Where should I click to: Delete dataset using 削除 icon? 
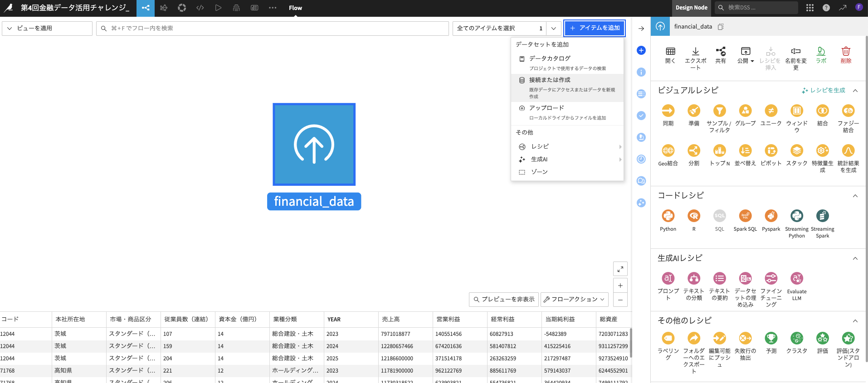pyautogui.click(x=846, y=51)
